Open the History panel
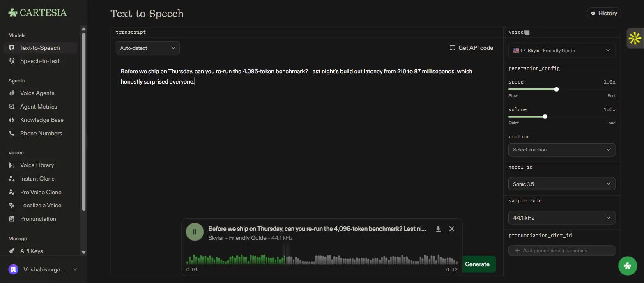 pyautogui.click(x=604, y=13)
